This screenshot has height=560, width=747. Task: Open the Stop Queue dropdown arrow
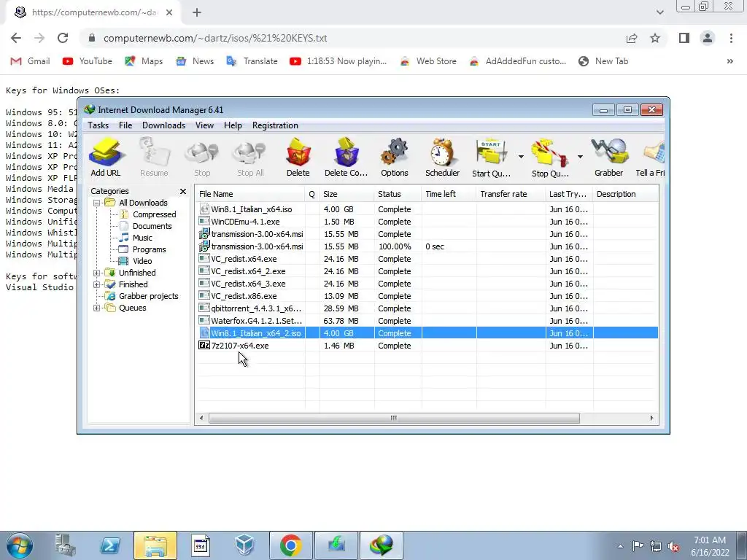coord(580,157)
